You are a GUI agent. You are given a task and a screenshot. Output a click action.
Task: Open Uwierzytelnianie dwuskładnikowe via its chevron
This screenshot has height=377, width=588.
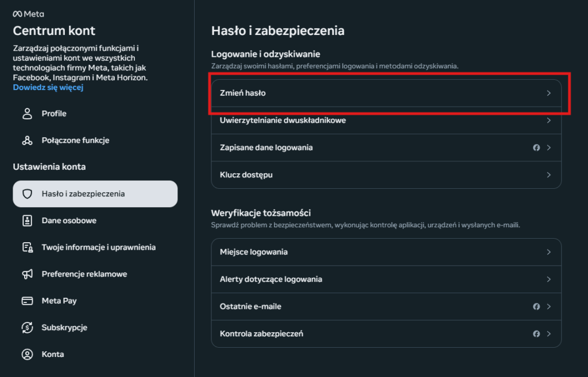pos(549,121)
